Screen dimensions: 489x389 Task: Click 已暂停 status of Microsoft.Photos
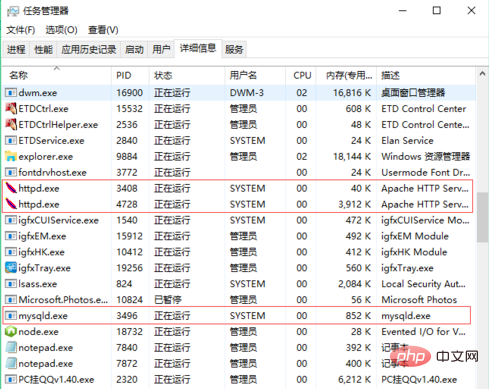pyautogui.click(x=168, y=300)
